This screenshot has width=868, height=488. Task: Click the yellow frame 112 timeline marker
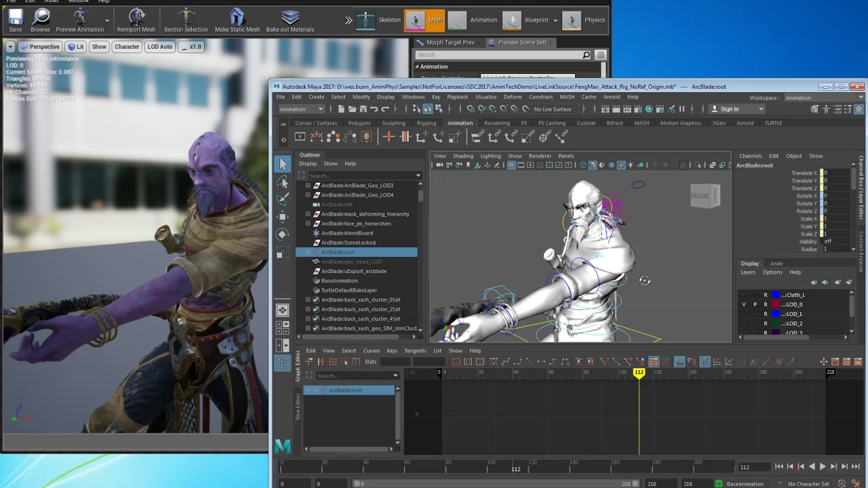click(639, 372)
